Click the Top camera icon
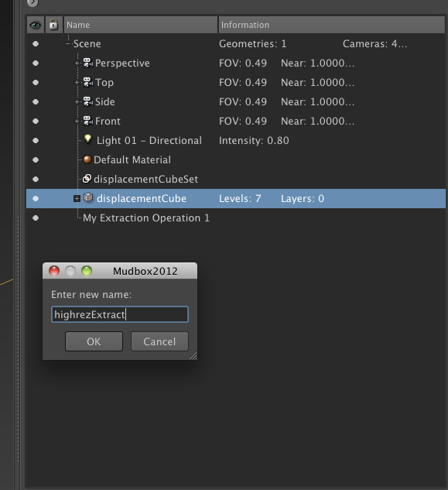This screenshot has width=448, height=490. click(87, 82)
